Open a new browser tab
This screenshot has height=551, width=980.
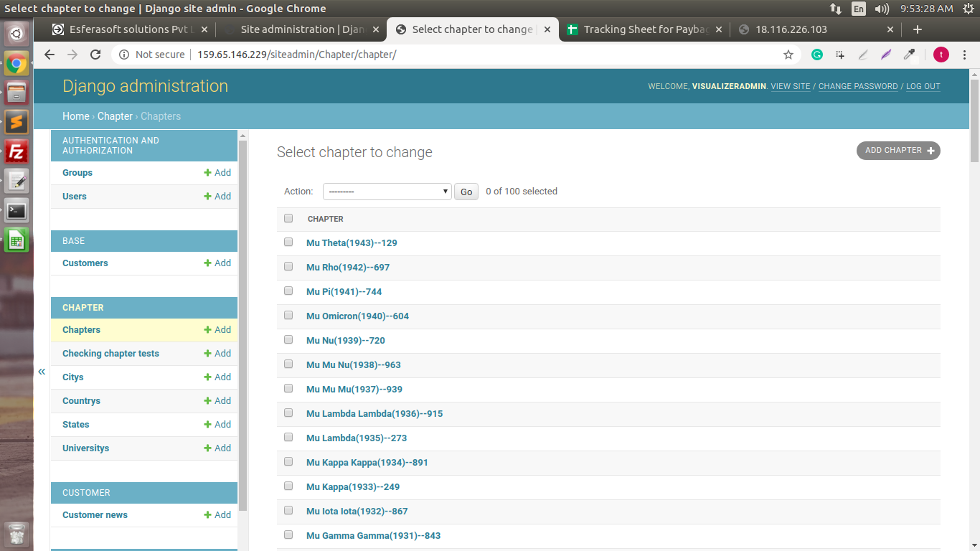click(917, 29)
